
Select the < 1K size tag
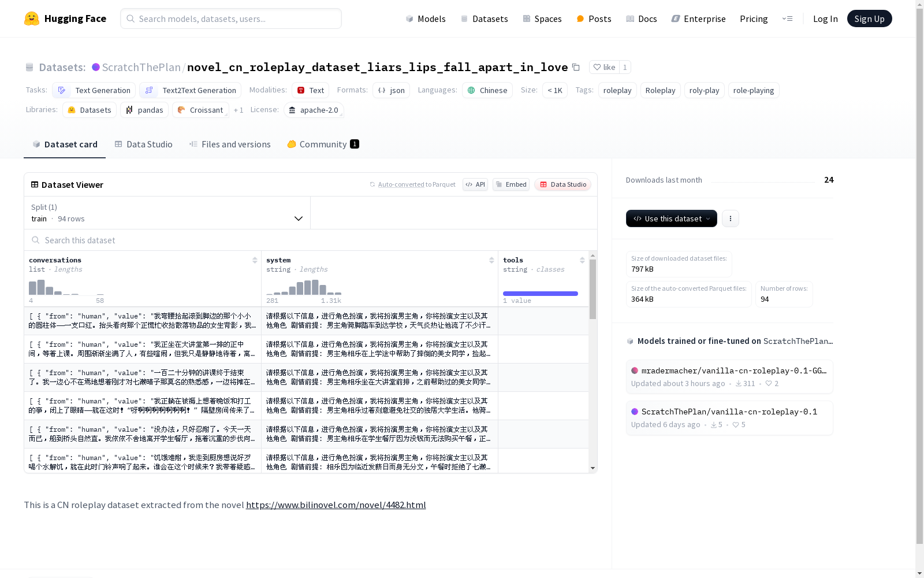coord(555,90)
